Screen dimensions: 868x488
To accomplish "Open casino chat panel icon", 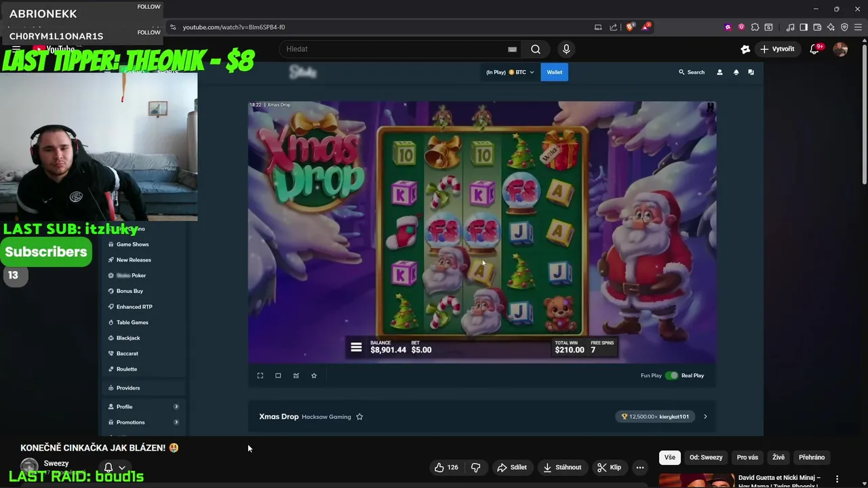I will click(x=751, y=72).
